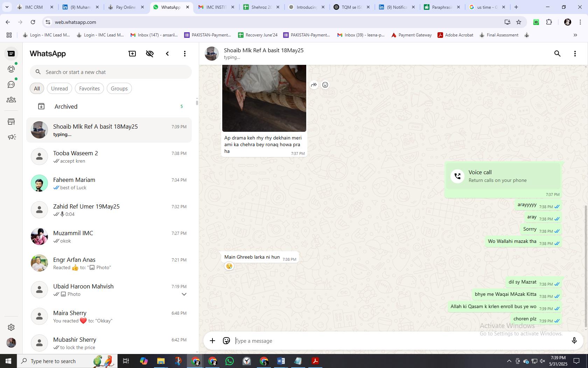
Task: Bookmark this page with star icon
Action: (519, 22)
